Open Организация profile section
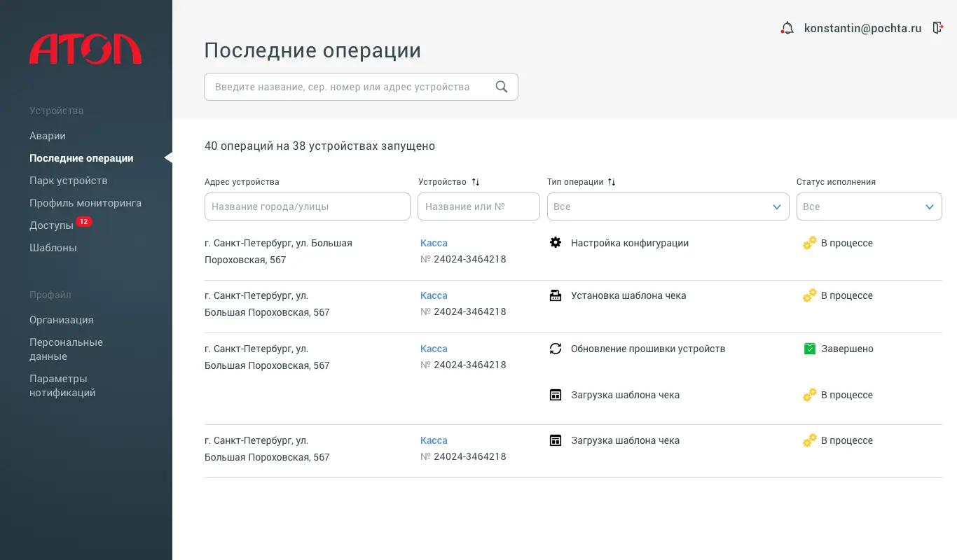957x560 pixels. [x=62, y=320]
